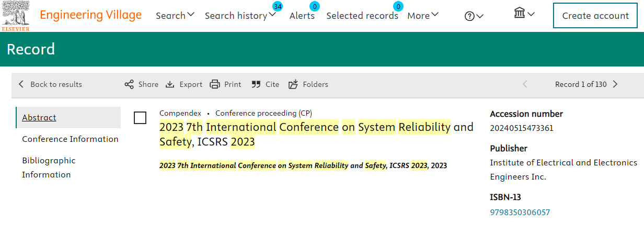Click the Export download icon

pyautogui.click(x=170, y=84)
